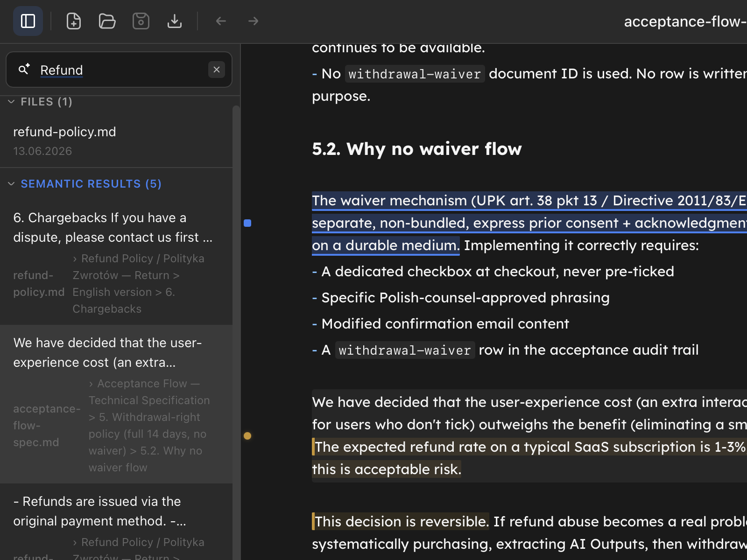Navigate forward in history

253,21
